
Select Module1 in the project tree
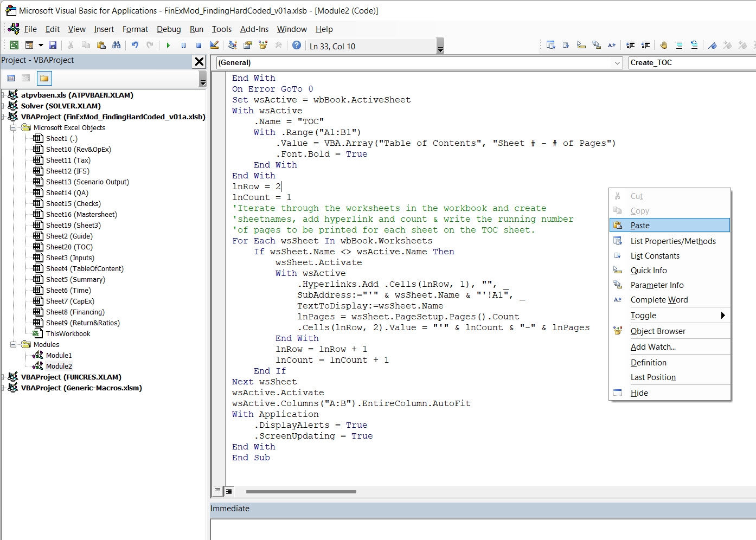[x=59, y=356]
